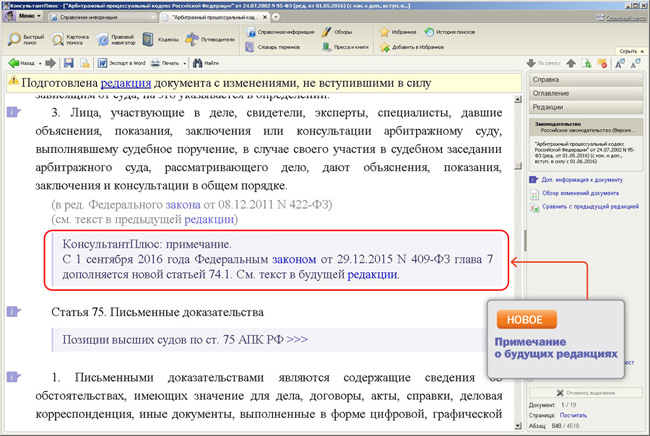Open закона link of 08.12.2011 N 422-ФЗ
This screenshot has height=436, width=650.
click(183, 204)
